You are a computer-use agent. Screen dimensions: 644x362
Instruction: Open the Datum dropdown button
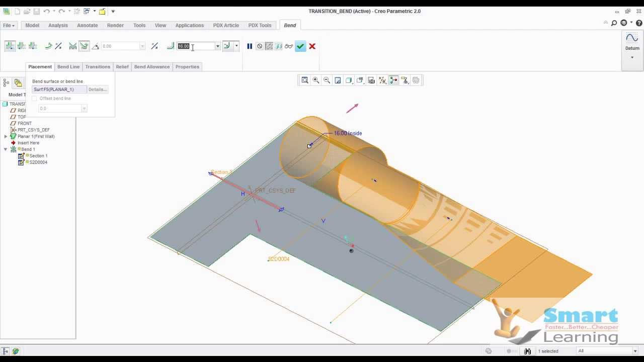tap(632, 48)
